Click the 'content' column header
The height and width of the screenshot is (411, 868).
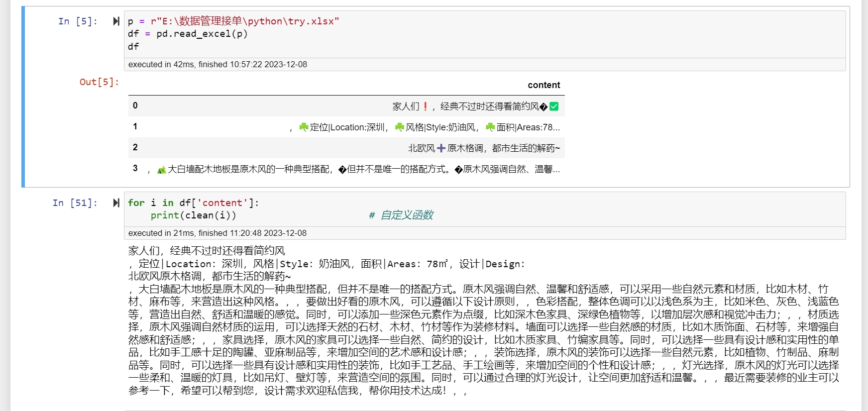pos(544,85)
